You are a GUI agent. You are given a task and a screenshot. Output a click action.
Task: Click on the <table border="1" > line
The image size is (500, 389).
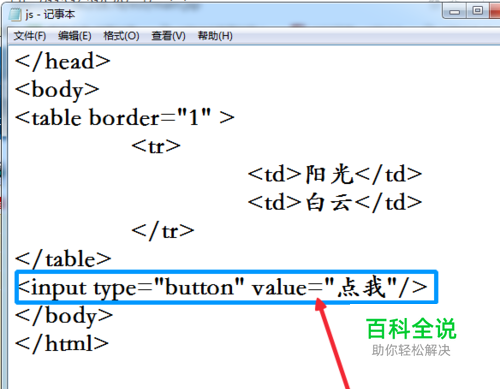point(125,118)
